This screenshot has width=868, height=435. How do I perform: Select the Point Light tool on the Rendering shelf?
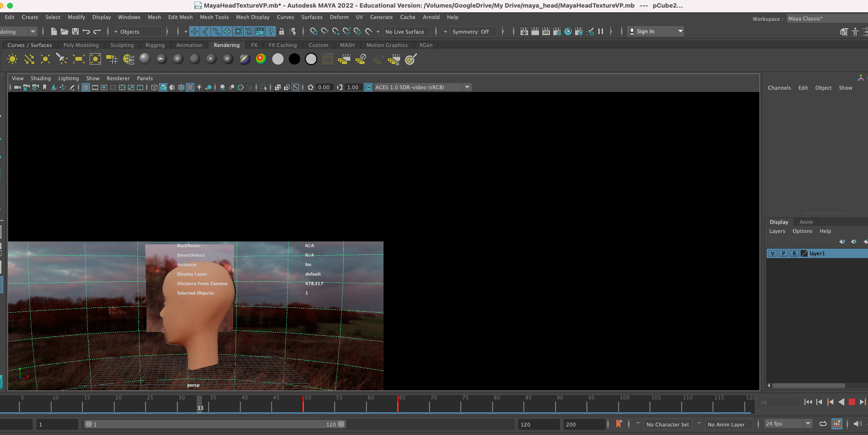45,59
